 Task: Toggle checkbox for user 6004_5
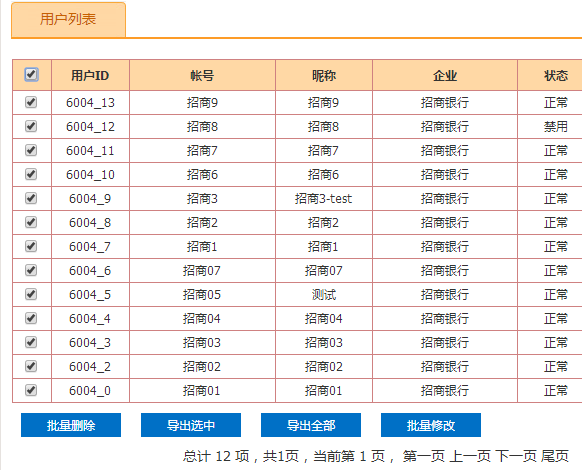point(31,294)
